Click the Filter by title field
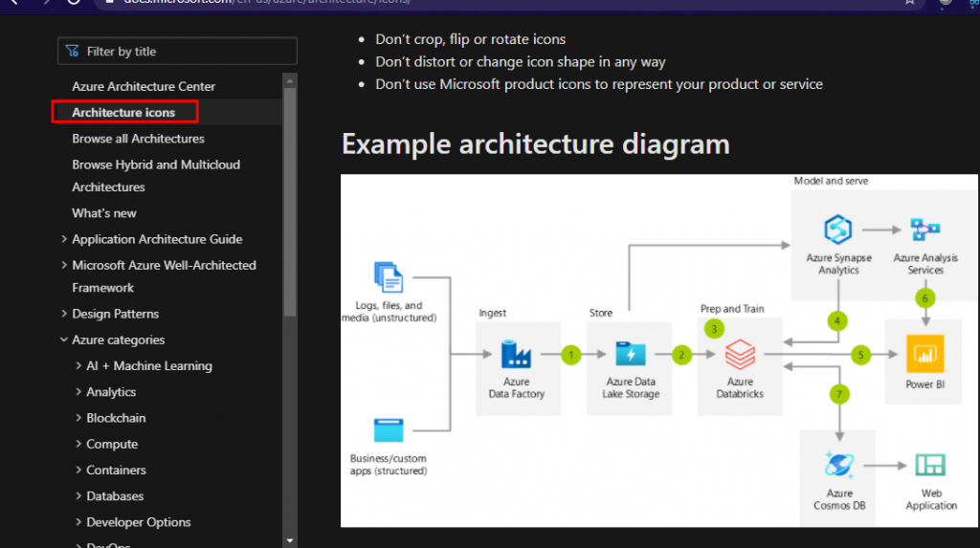Image resolution: width=980 pixels, height=548 pixels. coord(178,52)
